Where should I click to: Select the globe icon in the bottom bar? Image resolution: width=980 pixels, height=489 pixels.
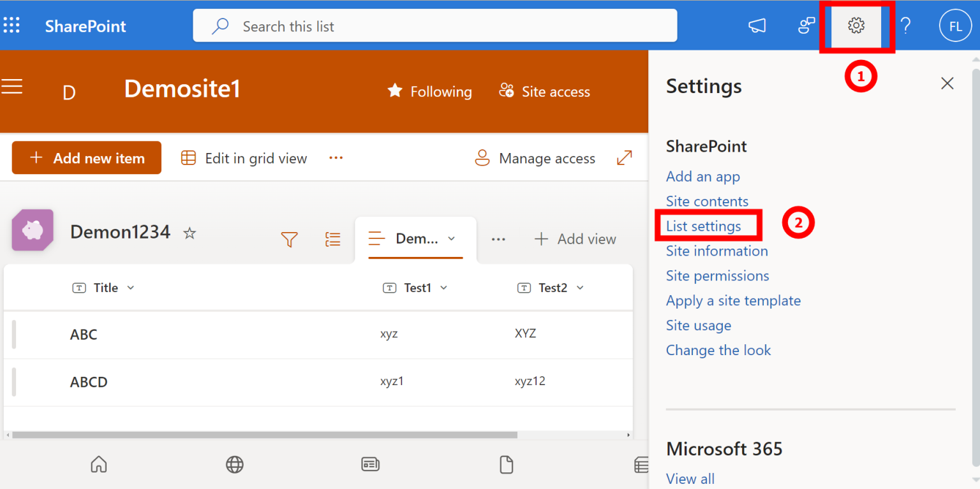tap(234, 465)
